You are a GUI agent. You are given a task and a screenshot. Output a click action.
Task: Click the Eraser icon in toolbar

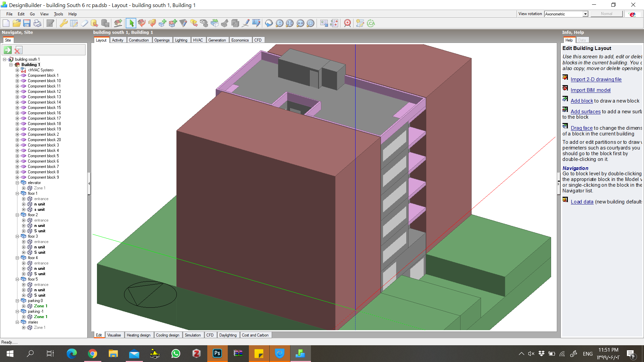84,23
